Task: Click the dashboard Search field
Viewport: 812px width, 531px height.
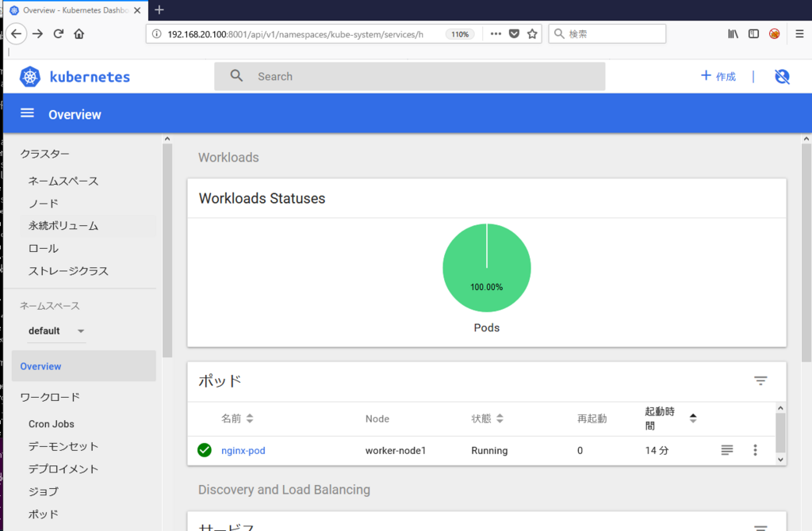Action: click(x=410, y=77)
